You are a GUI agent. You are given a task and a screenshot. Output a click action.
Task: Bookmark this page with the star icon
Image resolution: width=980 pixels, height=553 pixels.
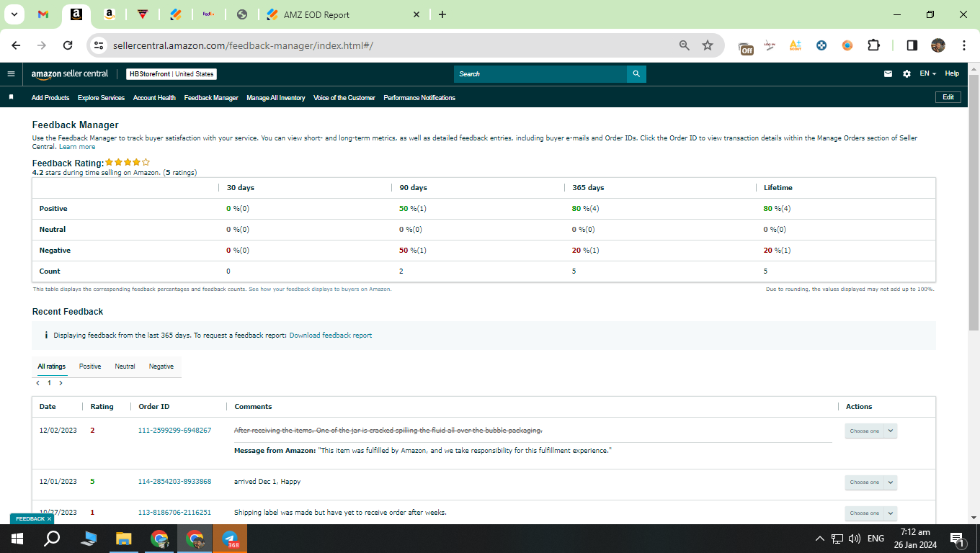tap(708, 45)
